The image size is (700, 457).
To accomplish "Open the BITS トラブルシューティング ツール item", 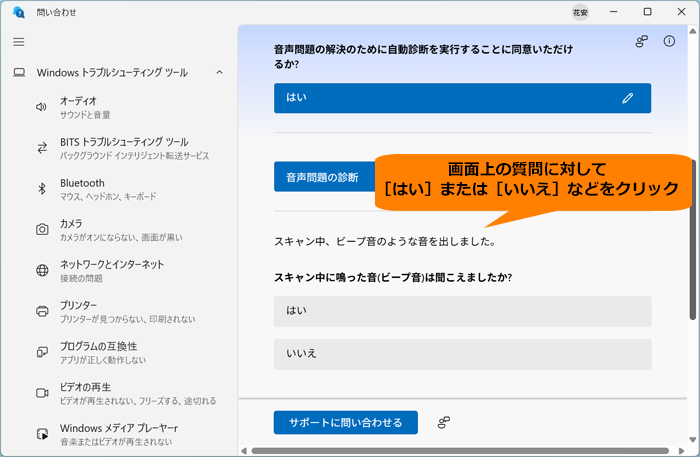I will (x=121, y=148).
